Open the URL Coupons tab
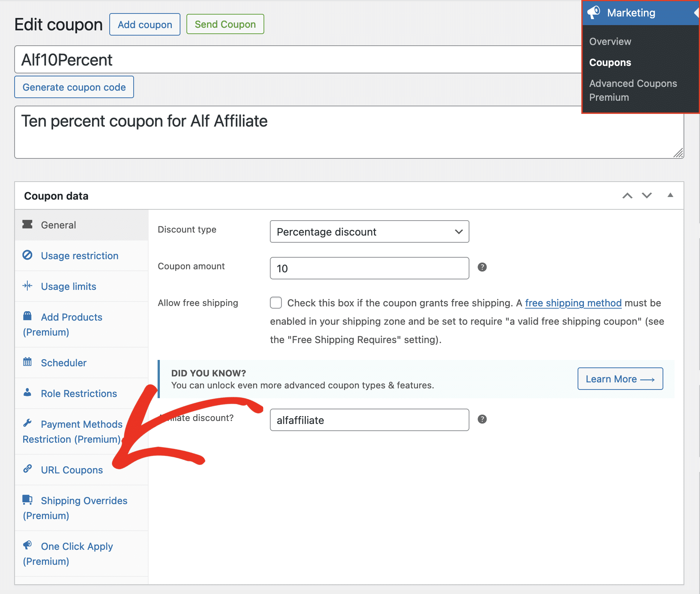 [x=82, y=470]
